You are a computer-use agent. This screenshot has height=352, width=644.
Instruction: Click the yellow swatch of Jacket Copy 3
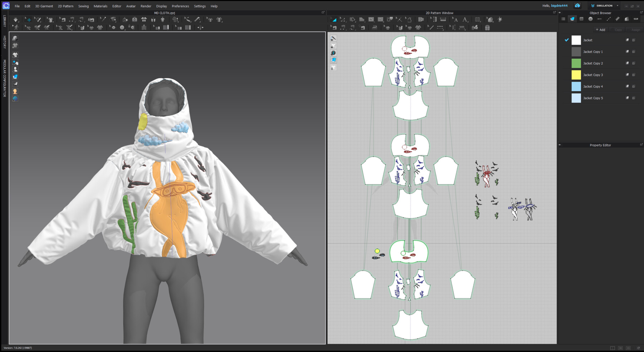click(576, 75)
